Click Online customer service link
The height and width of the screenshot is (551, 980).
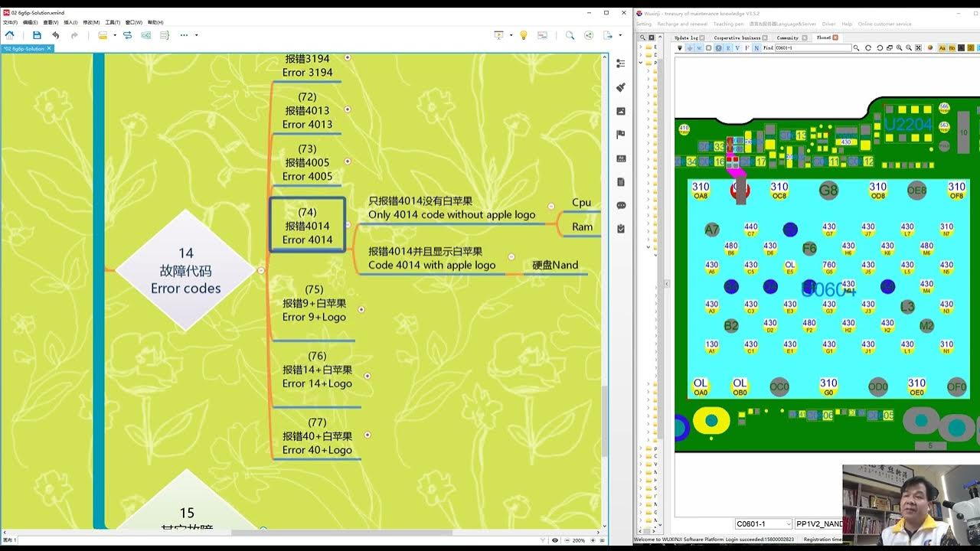884,24
